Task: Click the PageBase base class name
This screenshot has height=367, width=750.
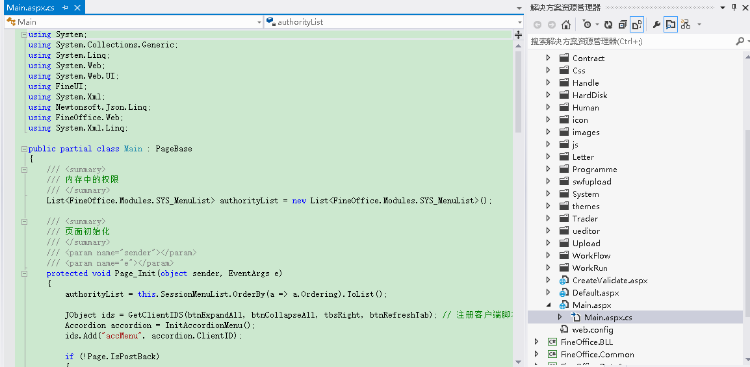Action: click(x=174, y=149)
